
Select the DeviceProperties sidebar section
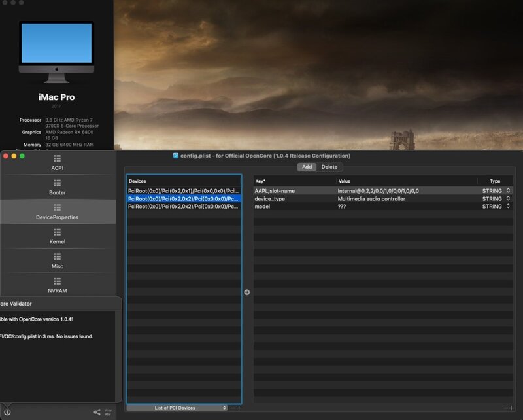(x=58, y=212)
